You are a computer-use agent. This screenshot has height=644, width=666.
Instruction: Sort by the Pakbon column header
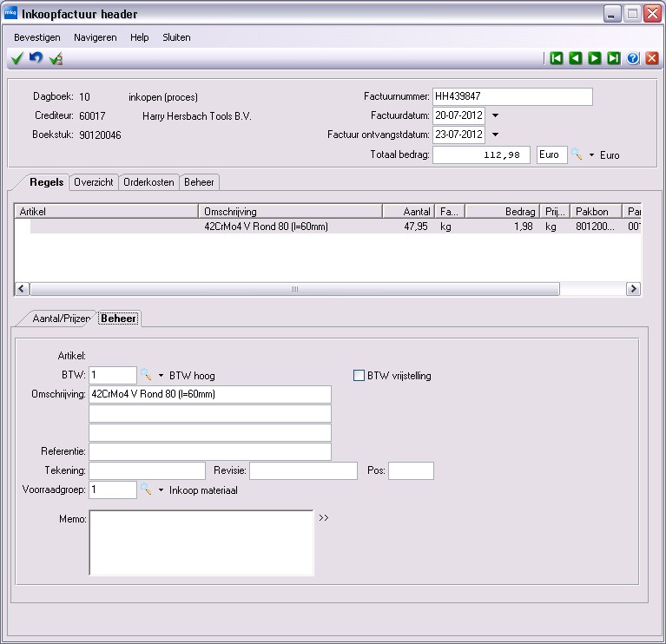tap(596, 212)
